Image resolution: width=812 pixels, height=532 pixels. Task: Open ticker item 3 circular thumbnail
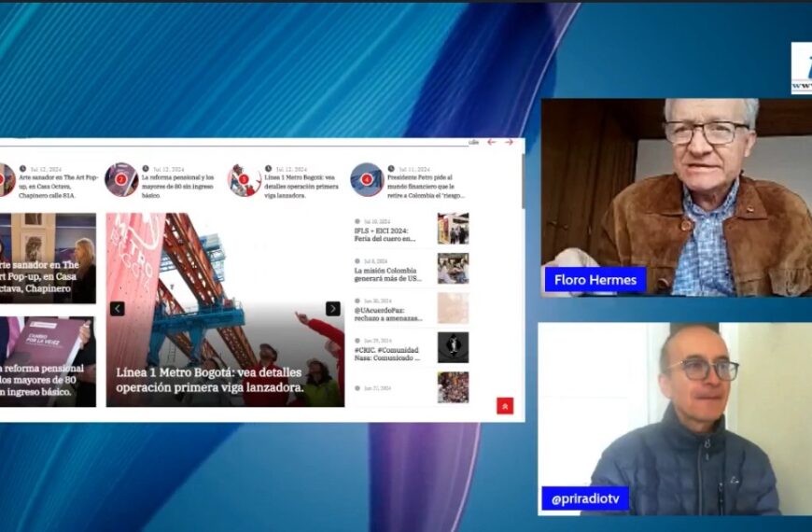tap(244, 180)
